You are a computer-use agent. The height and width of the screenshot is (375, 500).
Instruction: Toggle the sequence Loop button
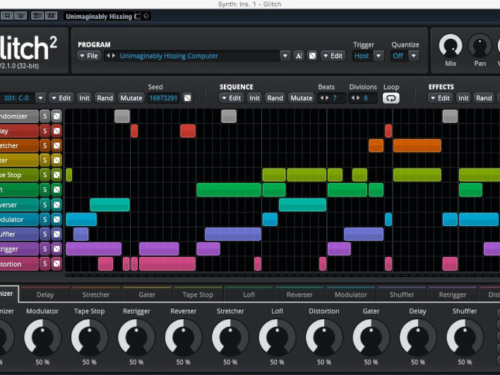coord(391,98)
